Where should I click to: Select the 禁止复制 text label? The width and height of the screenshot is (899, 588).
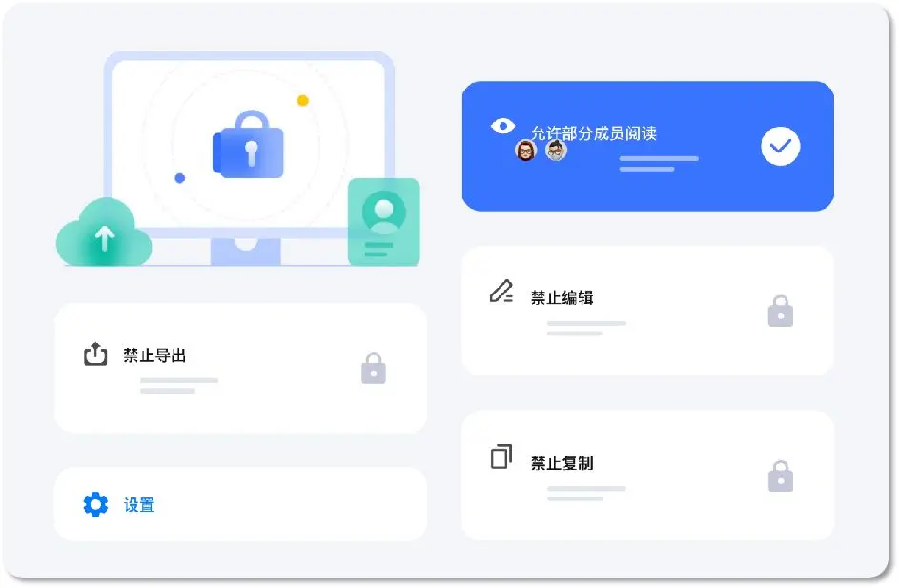click(562, 462)
